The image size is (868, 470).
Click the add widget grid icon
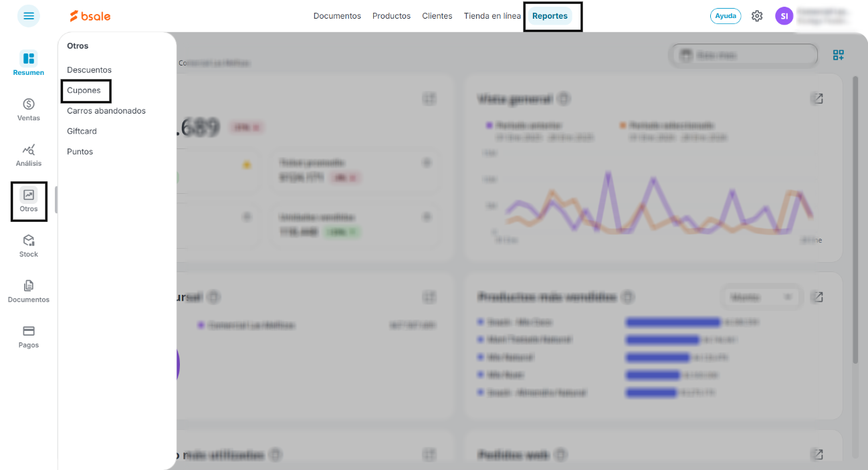[838, 55]
